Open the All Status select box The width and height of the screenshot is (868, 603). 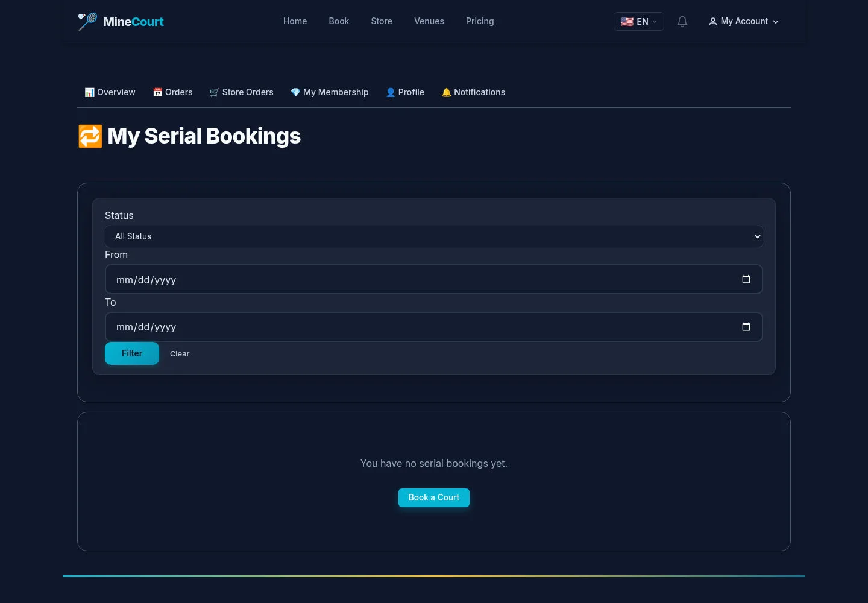coord(434,236)
